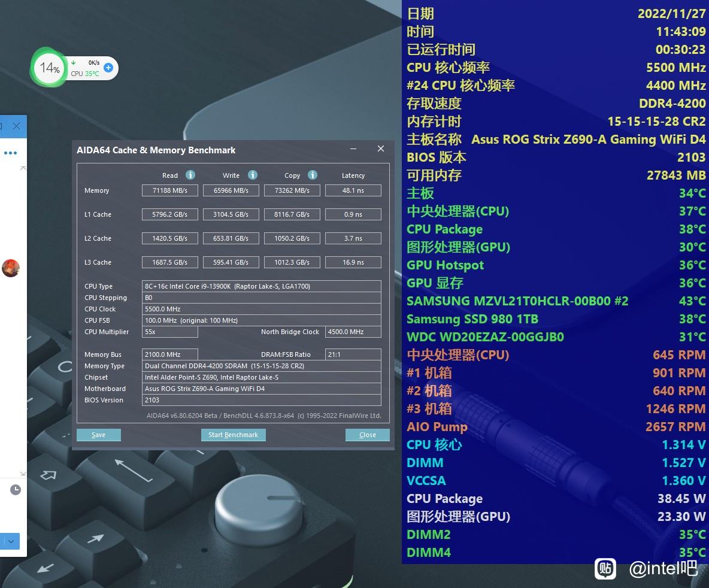Click the CPU Type field showing i9-13900K

point(261,286)
